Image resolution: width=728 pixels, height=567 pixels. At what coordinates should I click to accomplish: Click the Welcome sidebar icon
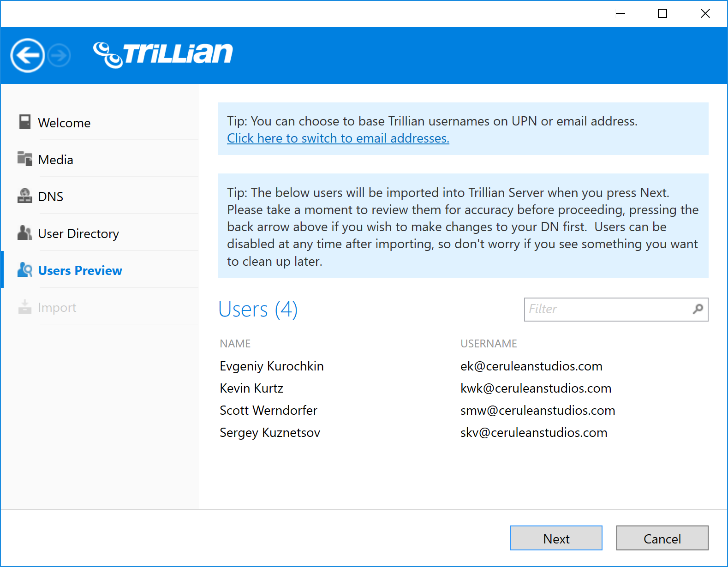pyautogui.click(x=25, y=122)
